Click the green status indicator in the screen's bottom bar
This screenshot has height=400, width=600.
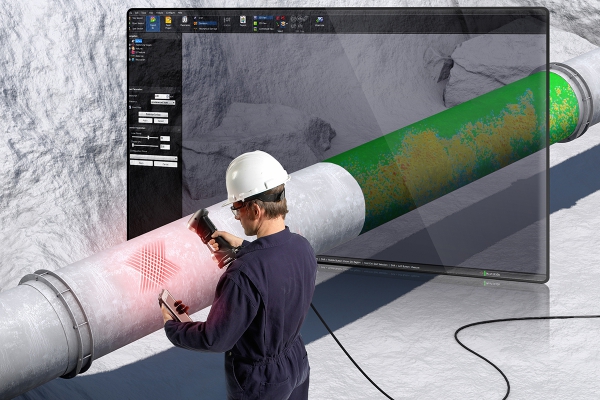click(485, 273)
